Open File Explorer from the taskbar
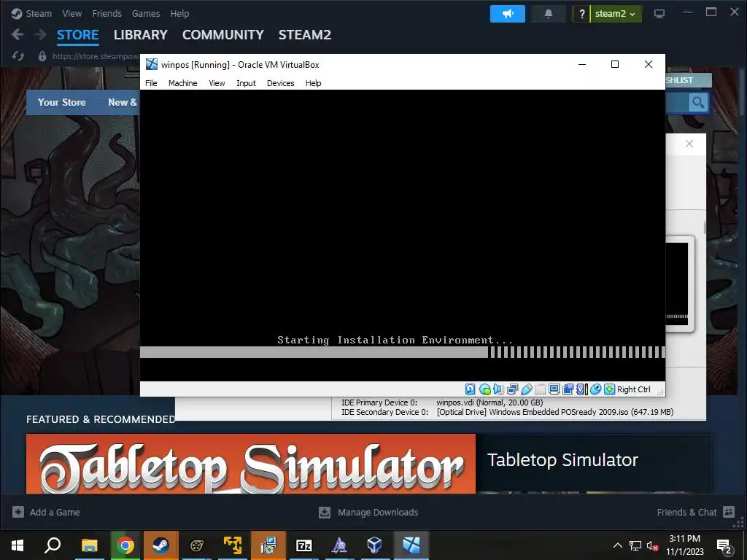The width and height of the screenshot is (747, 560). click(89, 545)
